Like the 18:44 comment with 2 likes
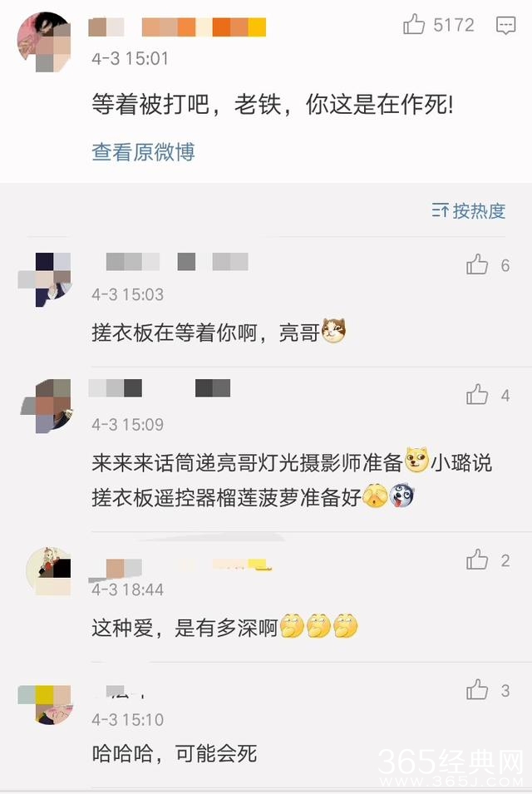 pyautogui.click(x=477, y=560)
